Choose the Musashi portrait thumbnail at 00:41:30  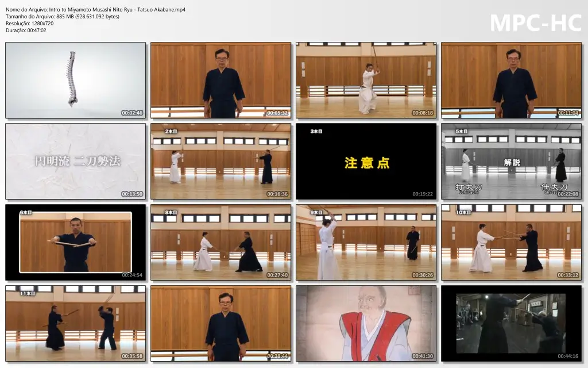coord(366,324)
